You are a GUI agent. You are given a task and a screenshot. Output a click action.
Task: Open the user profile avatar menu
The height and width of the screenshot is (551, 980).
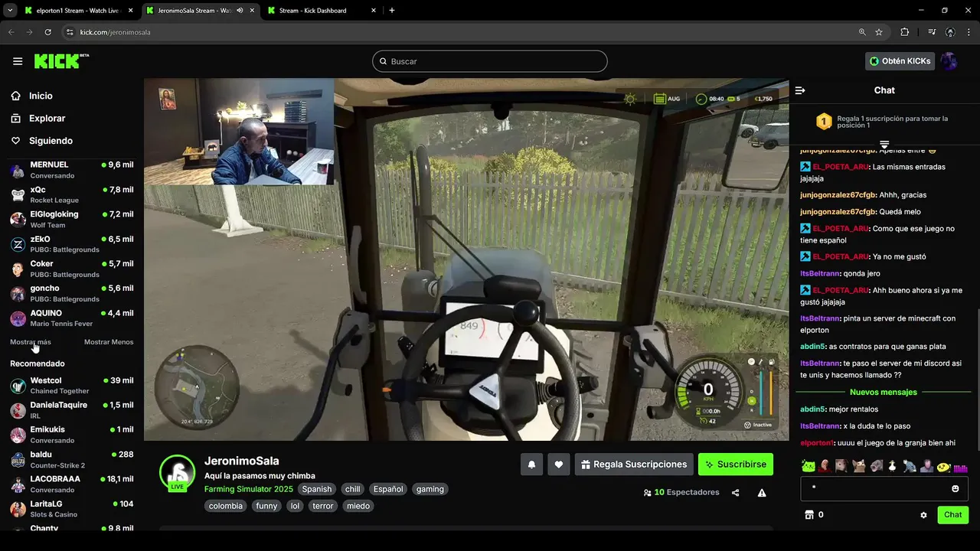click(x=949, y=61)
